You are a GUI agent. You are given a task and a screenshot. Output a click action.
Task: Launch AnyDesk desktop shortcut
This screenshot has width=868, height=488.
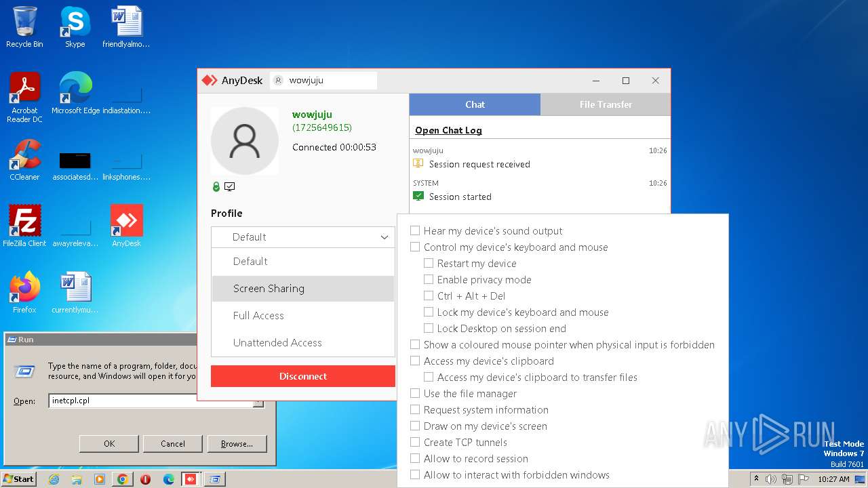[x=126, y=226]
